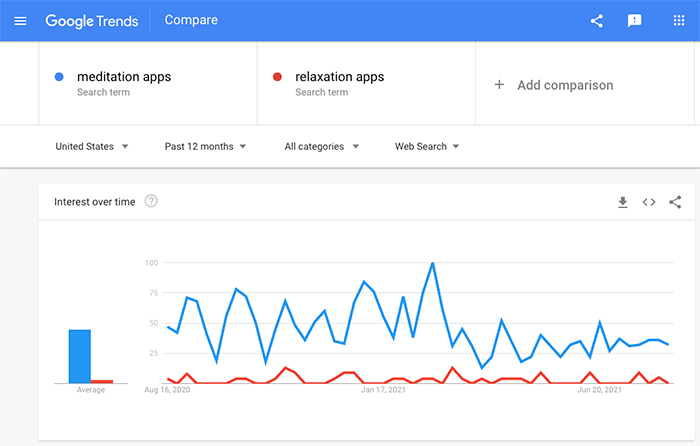
Task: Click the plus icon for comparison
Action: click(x=499, y=85)
